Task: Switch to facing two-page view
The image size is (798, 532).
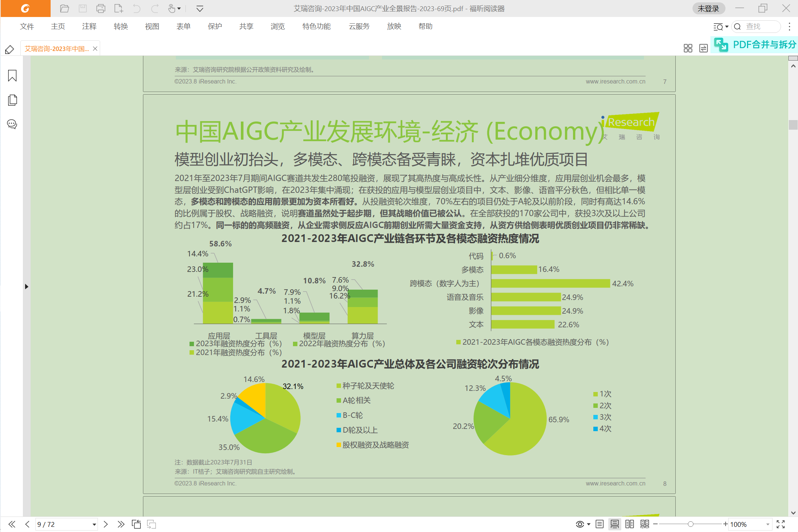Action: [630, 524]
